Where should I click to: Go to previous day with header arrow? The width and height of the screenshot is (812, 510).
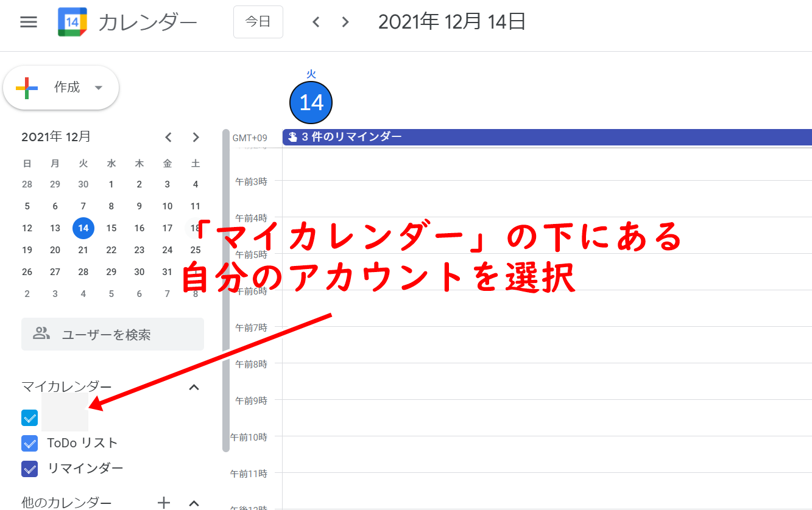click(x=316, y=23)
